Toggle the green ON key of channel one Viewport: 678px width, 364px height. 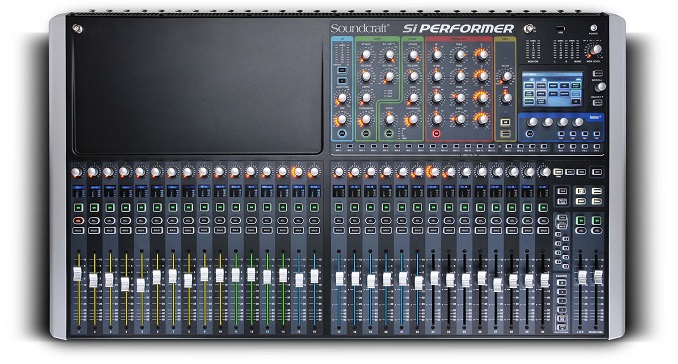[78, 208]
